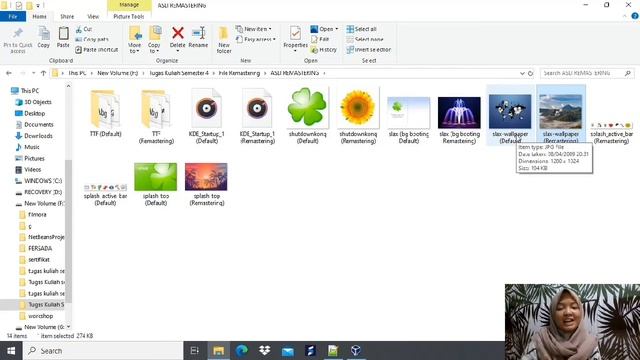Open Properties from the ribbon
640x360 pixels.
[x=296, y=39]
